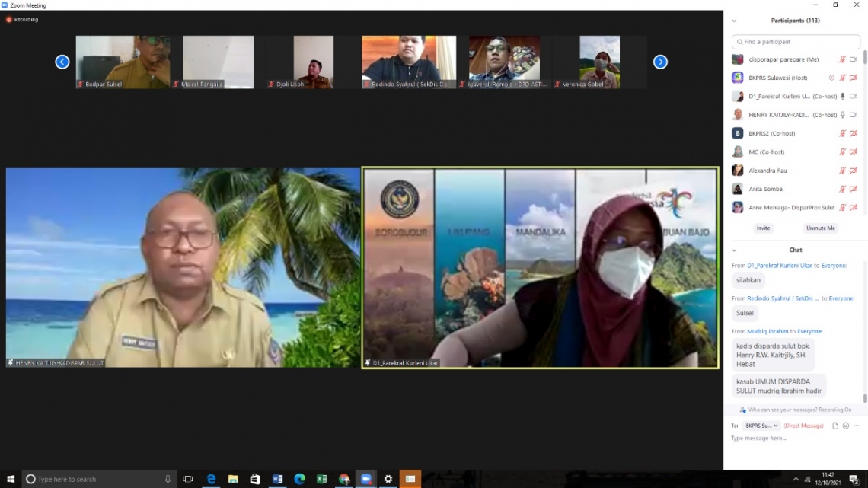This screenshot has height=488, width=868.
Task: Click Unmute Me button
Action: point(820,228)
